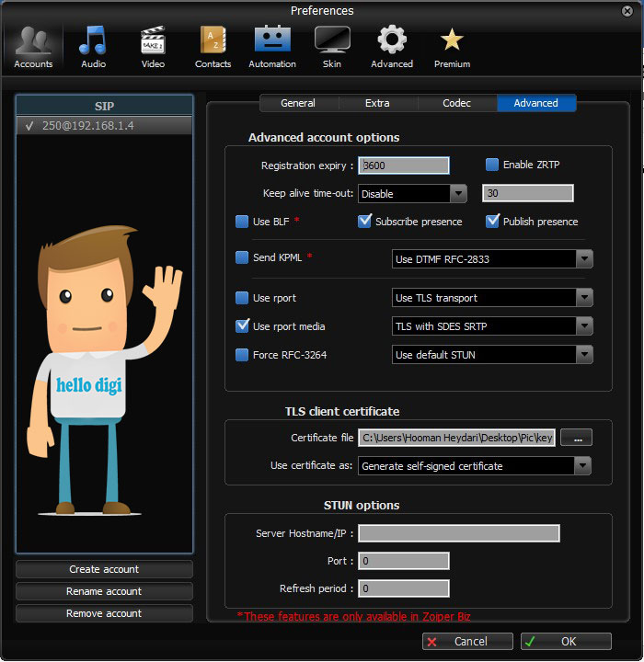Open the Use TLS transport dropdown
644x662 pixels.
[492, 298]
